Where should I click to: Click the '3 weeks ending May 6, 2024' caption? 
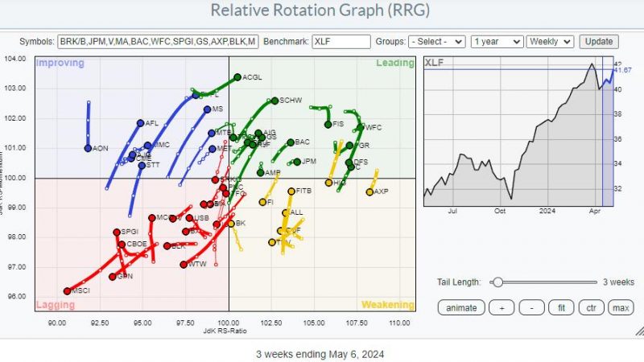320,354
